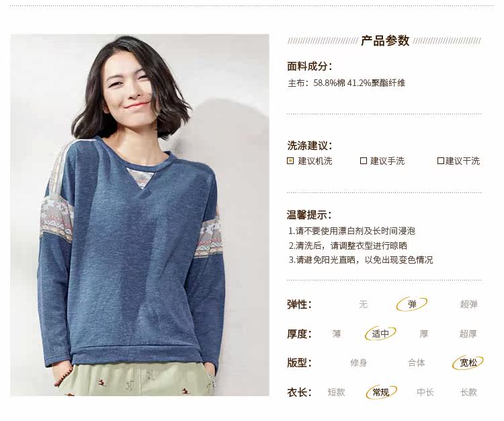
Task: Select the circled 适中 thickness option
Action: click(x=380, y=334)
